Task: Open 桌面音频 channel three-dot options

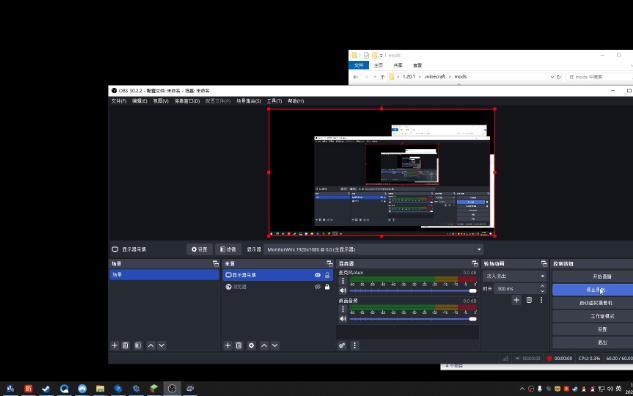Action: click(343, 309)
